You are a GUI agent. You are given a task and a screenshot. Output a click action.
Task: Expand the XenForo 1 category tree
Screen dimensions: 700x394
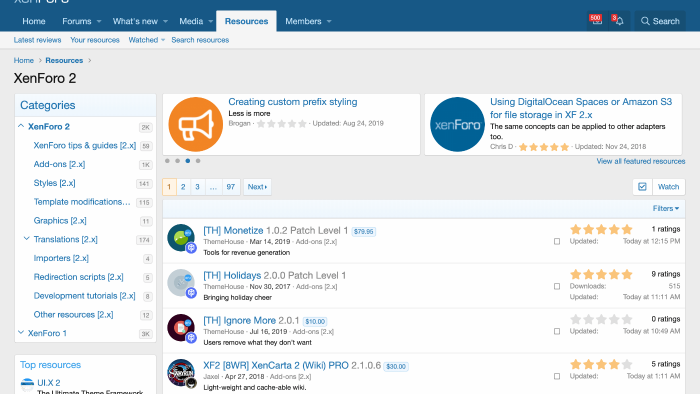(21, 332)
